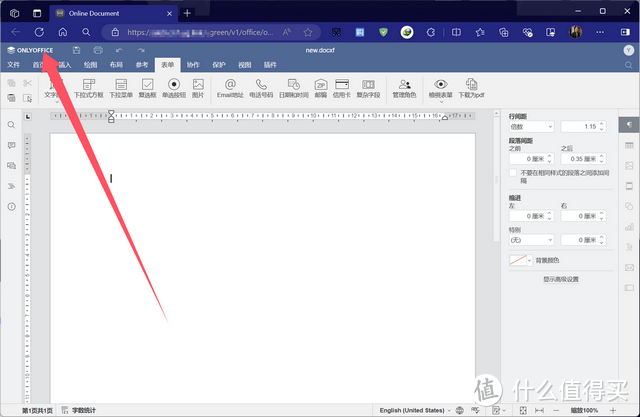
Task: Open the background color swatch picker
Action: coord(524,260)
